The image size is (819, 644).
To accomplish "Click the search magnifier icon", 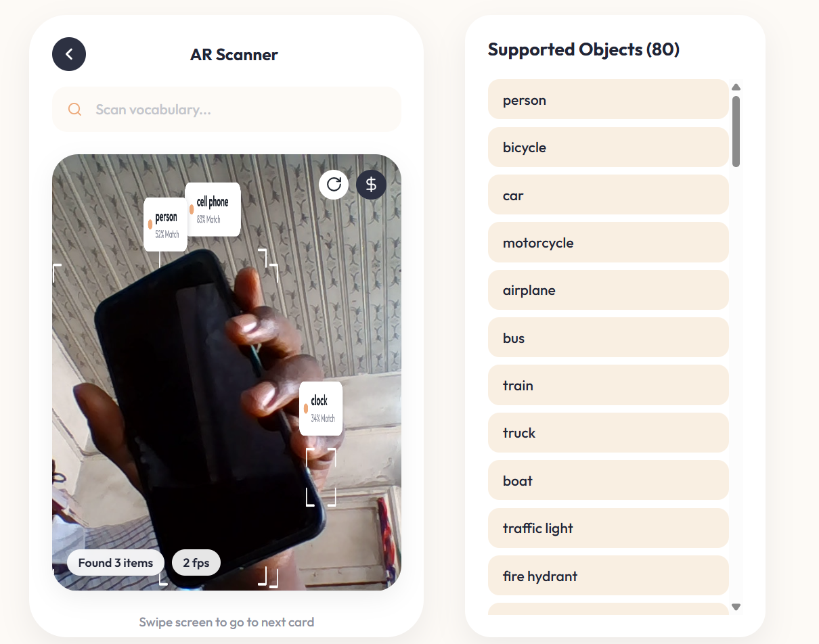I will click(x=75, y=110).
